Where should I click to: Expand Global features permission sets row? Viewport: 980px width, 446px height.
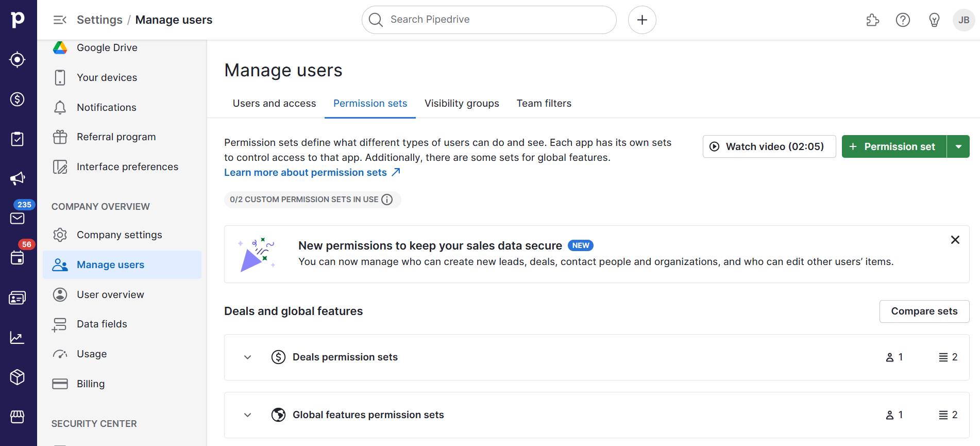click(248, 415)
